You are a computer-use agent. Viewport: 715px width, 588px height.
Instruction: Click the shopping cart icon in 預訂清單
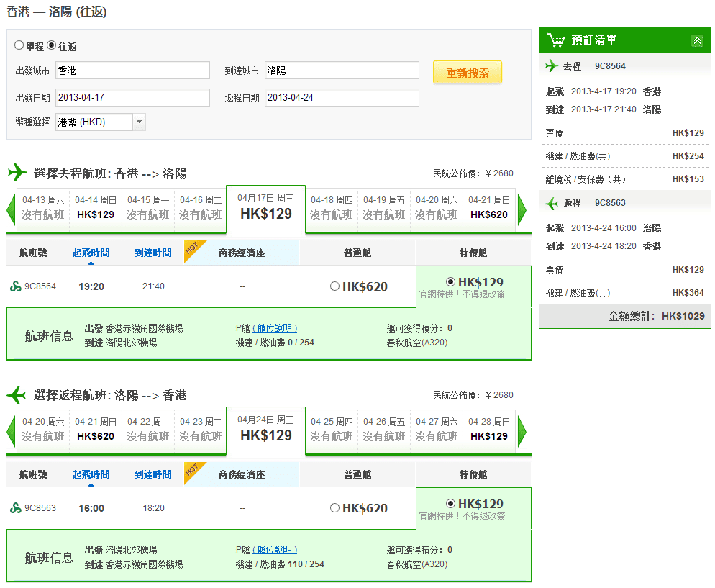tap(555, 40)
